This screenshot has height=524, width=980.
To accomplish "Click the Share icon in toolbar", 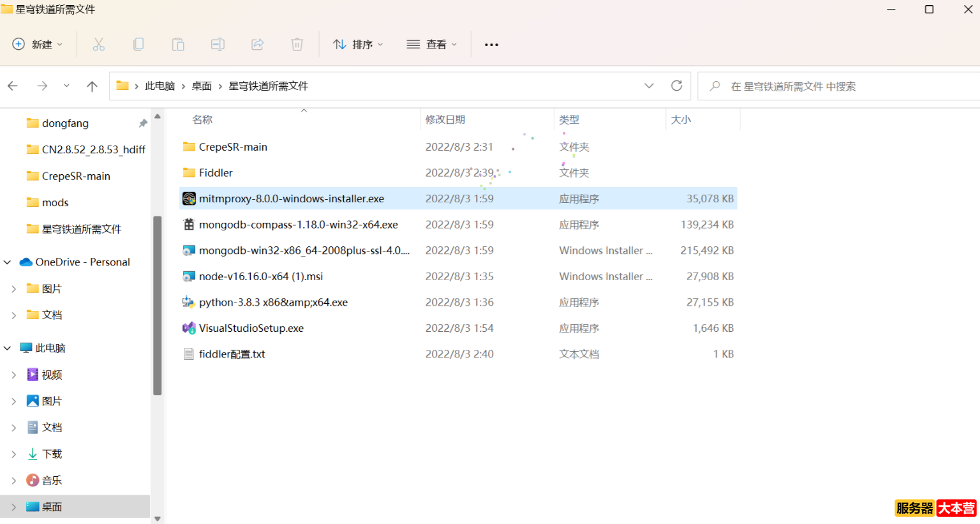I will tap(258, 44).
